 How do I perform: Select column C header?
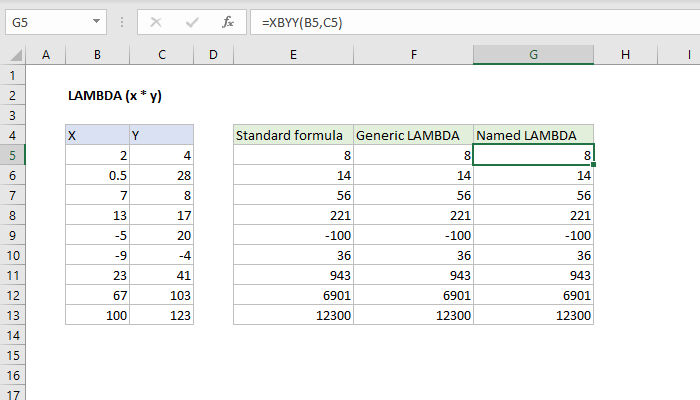[x=162, y=55]
